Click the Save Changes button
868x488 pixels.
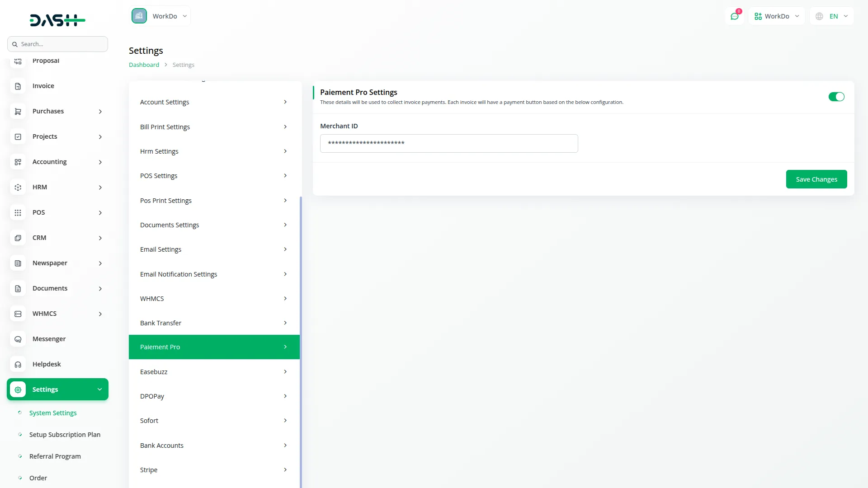pyautogui.click(x=816, y=179)
